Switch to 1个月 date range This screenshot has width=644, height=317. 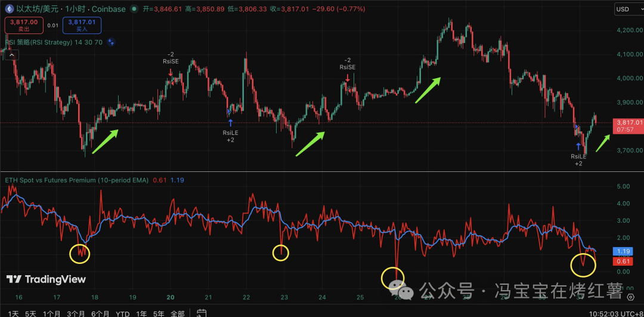pos(52,313)
